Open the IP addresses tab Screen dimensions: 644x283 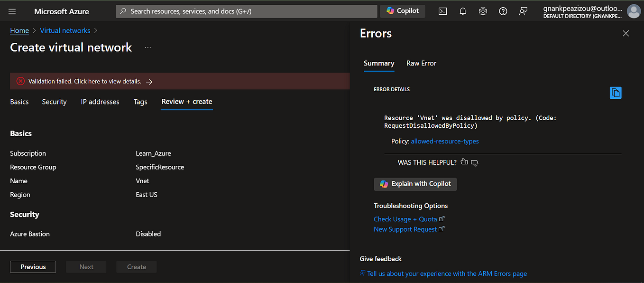pos(100,102)
